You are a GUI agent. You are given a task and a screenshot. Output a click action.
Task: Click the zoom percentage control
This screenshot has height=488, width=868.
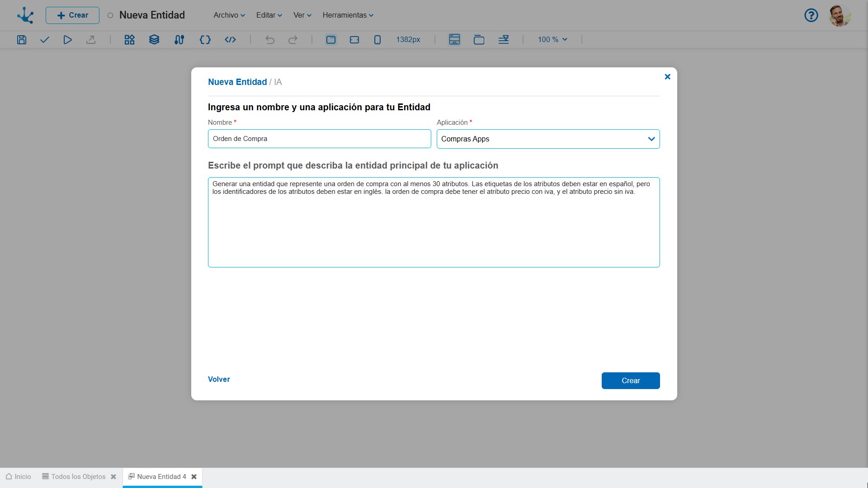click(550, 39)
